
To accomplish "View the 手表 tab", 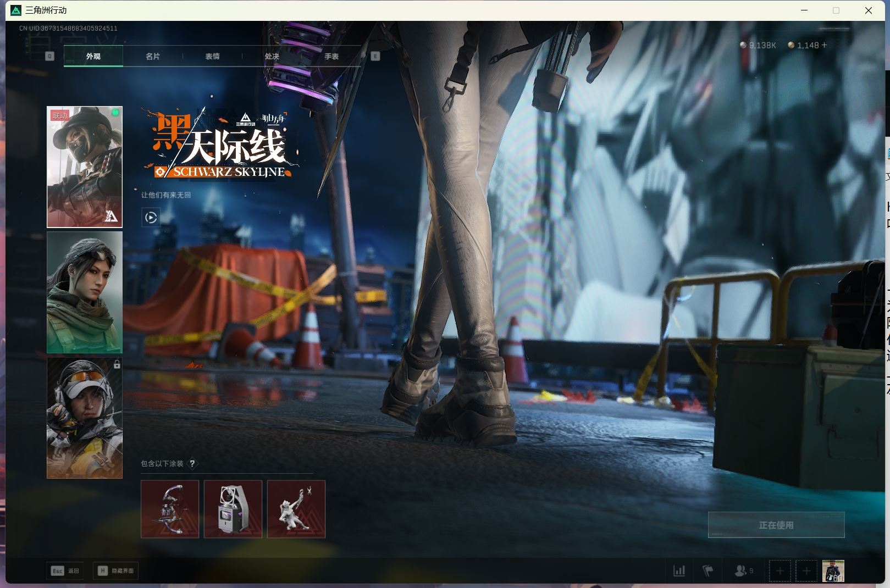I will [330, 56].
